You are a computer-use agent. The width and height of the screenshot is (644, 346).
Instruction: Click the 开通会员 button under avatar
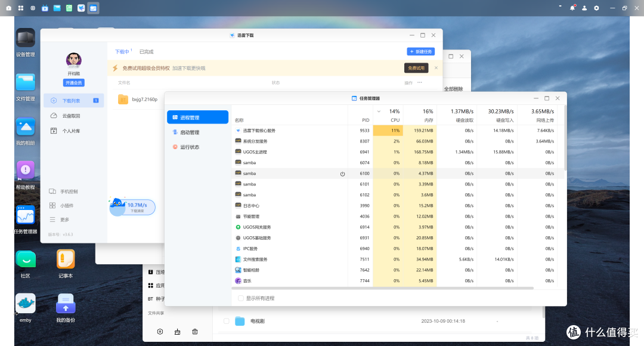pos(73,82)
